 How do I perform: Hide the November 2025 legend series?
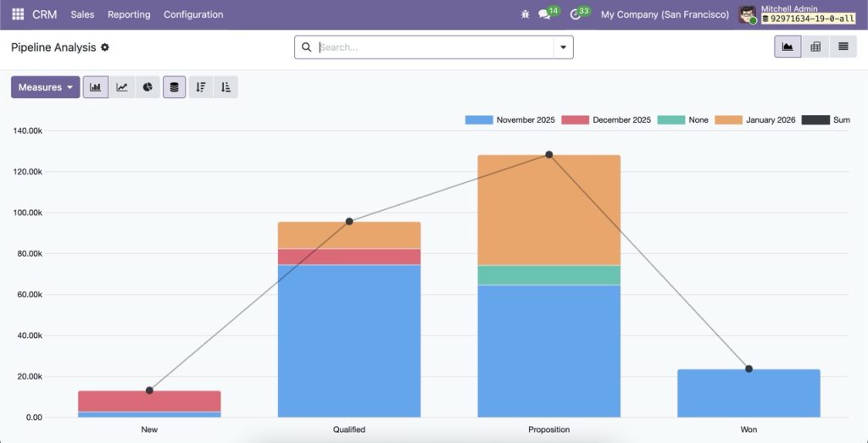tap(510, 120)
